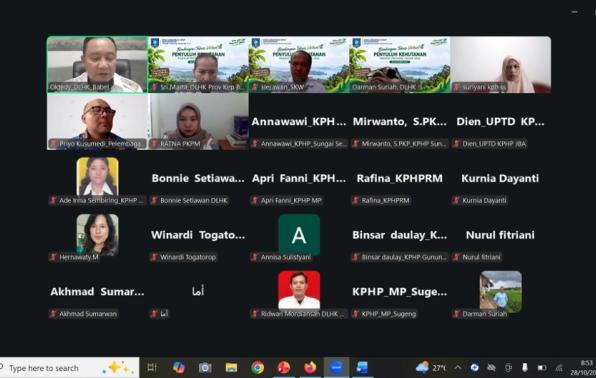Click the large KPHP_MP_Suge... participant name
The image size is (596, 378).
[399, 292]
